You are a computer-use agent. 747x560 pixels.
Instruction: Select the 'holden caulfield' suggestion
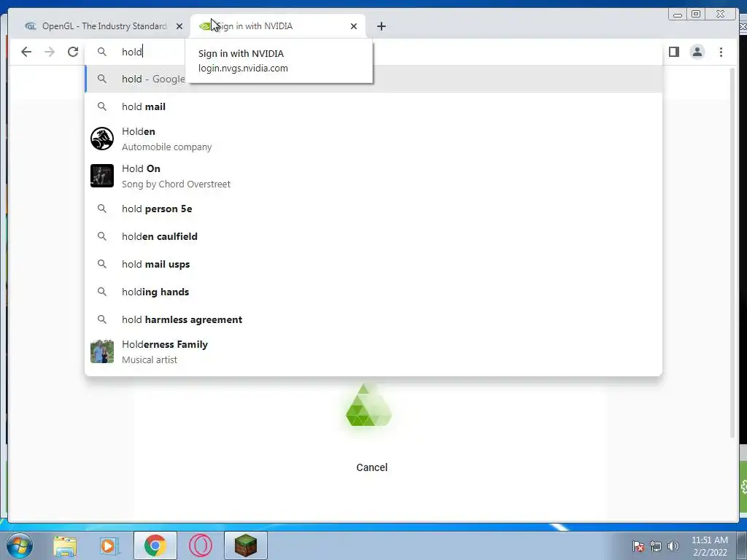(x=373, y=236)
